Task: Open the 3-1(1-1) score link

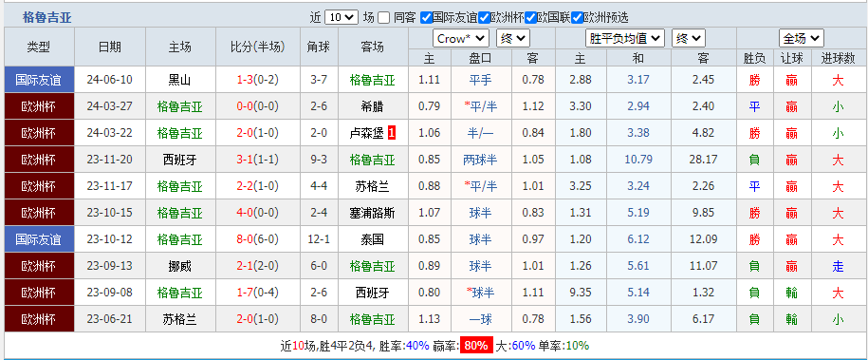Action: click(257, 160)
